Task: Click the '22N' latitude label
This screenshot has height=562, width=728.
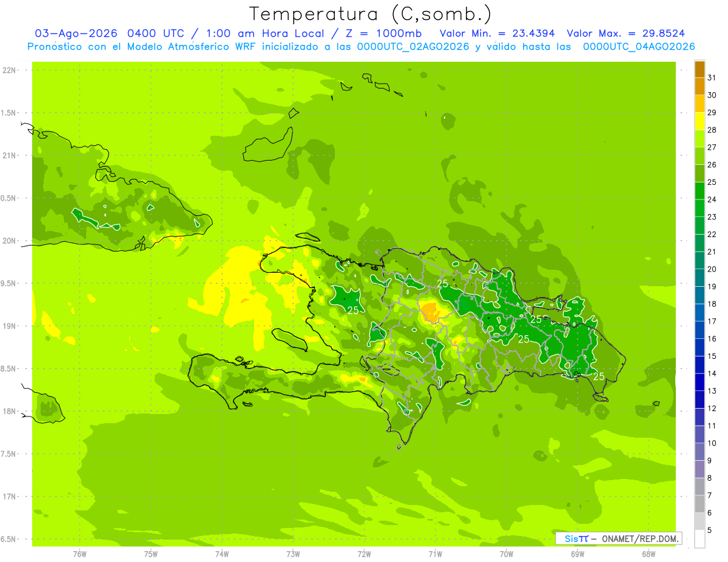Action: [x=10, y=70]
